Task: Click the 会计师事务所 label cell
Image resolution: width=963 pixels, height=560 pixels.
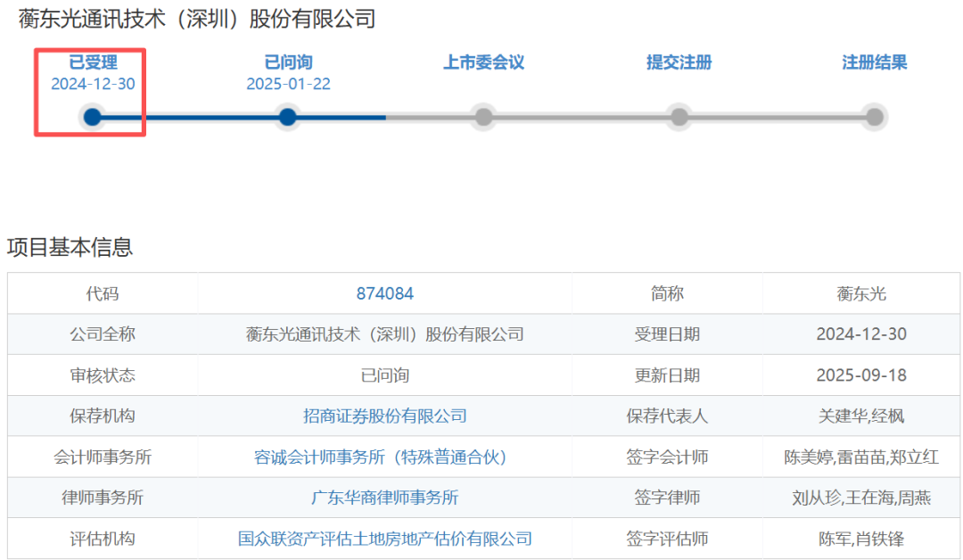Action: [x=103, y=457]
